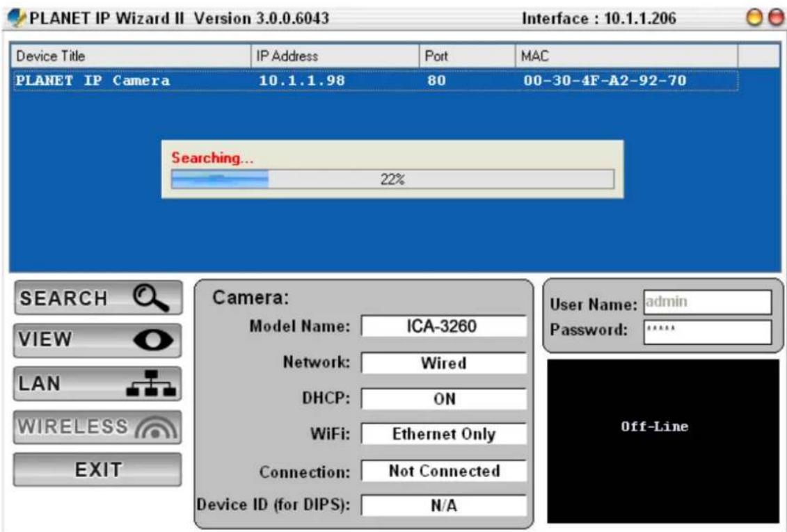The width and height of the screenshot is (787, 532).
Task: Click MAC 00-30-4F-A2-92-70 cell
Action: tap(605, 81)
